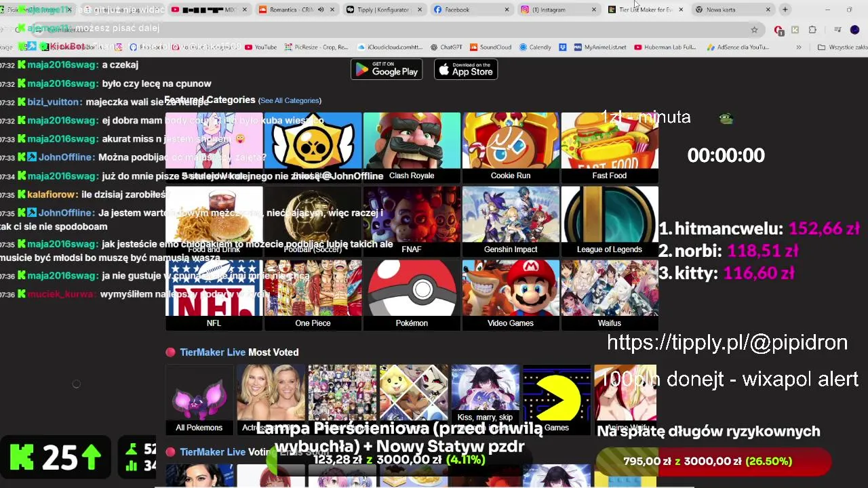The image size is (868, 488).
Task: Open a new browser tab with plus
Action: (785, 9)
